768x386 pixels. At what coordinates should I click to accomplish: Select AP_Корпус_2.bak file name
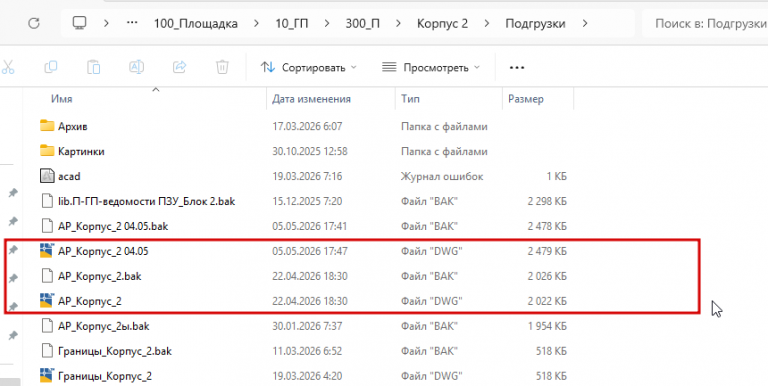point(99,276)
